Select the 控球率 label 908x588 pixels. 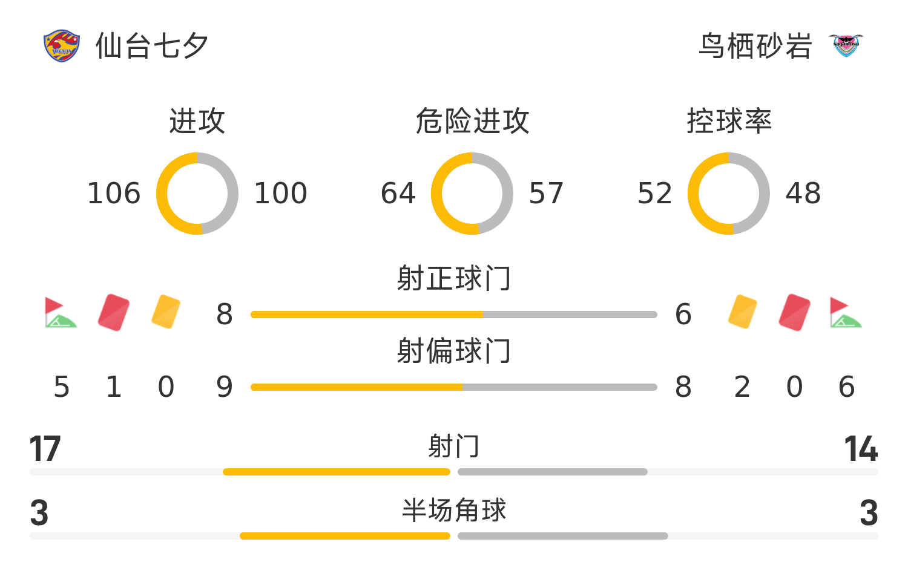[729, 121]
